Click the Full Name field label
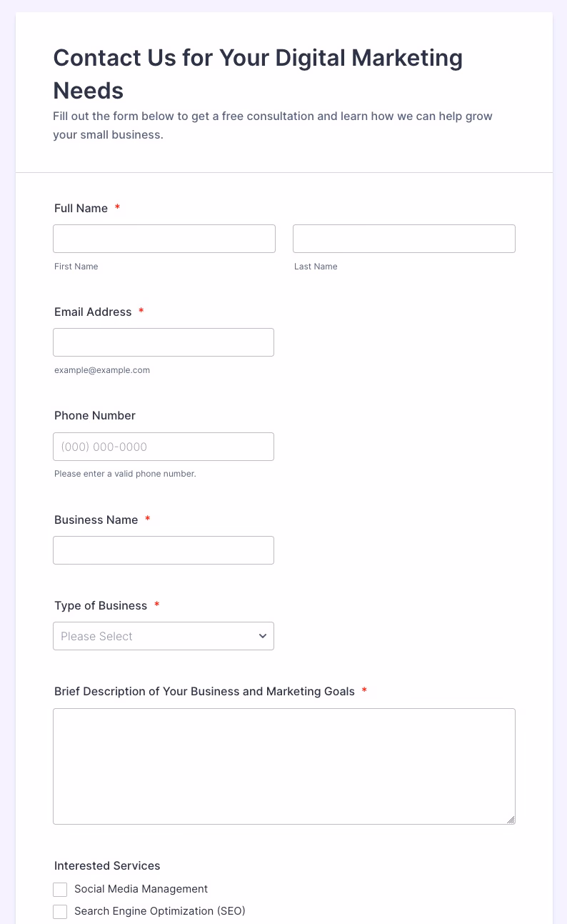The image size is (567, 924). tap(81, 209)
